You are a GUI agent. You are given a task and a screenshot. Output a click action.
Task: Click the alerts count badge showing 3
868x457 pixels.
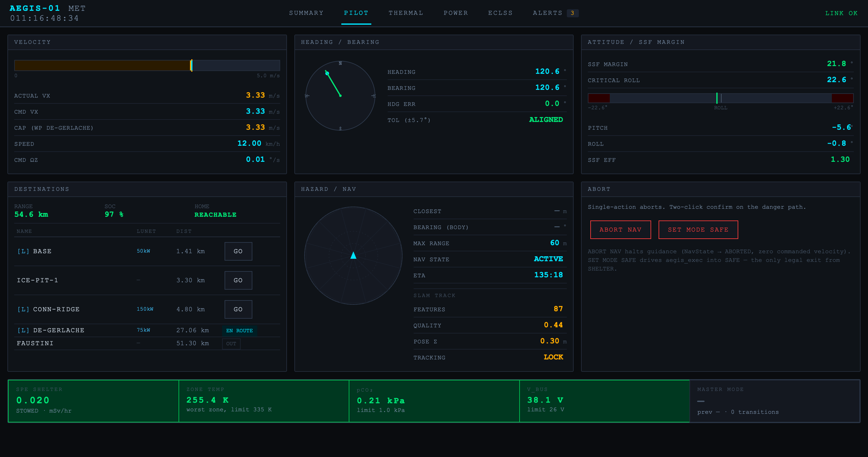tap(572, 13)
